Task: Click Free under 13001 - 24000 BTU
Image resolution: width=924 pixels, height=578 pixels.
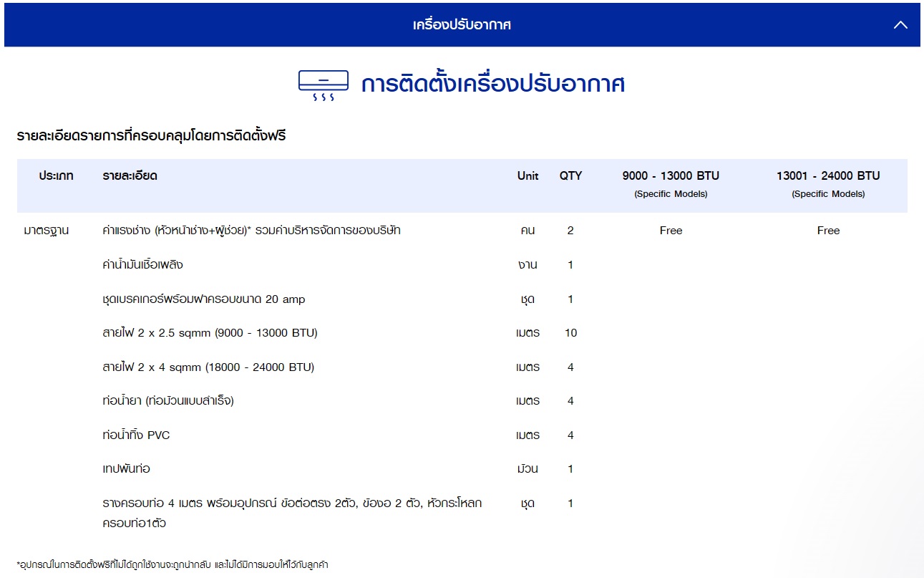Action: coord(828,231)
